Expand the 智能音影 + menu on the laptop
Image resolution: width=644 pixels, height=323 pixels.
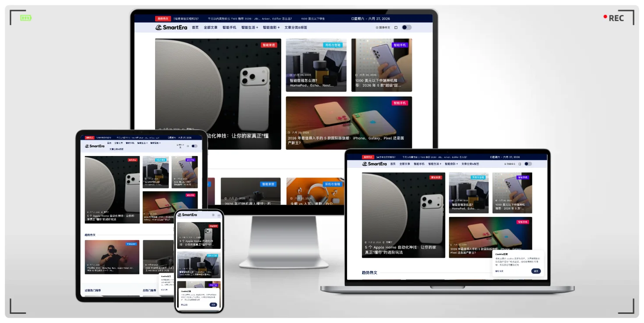(451, 164)
